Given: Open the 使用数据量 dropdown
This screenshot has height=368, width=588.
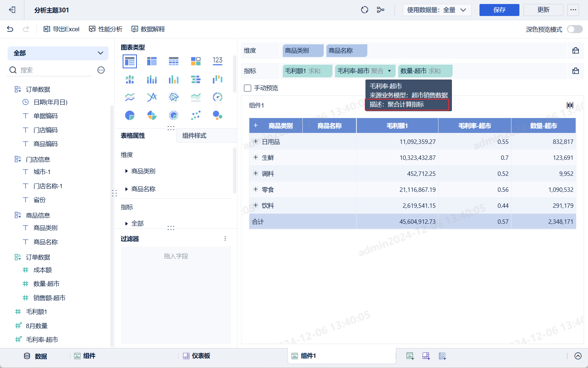Looking at the screenshot, I should [x=437, y=10].
